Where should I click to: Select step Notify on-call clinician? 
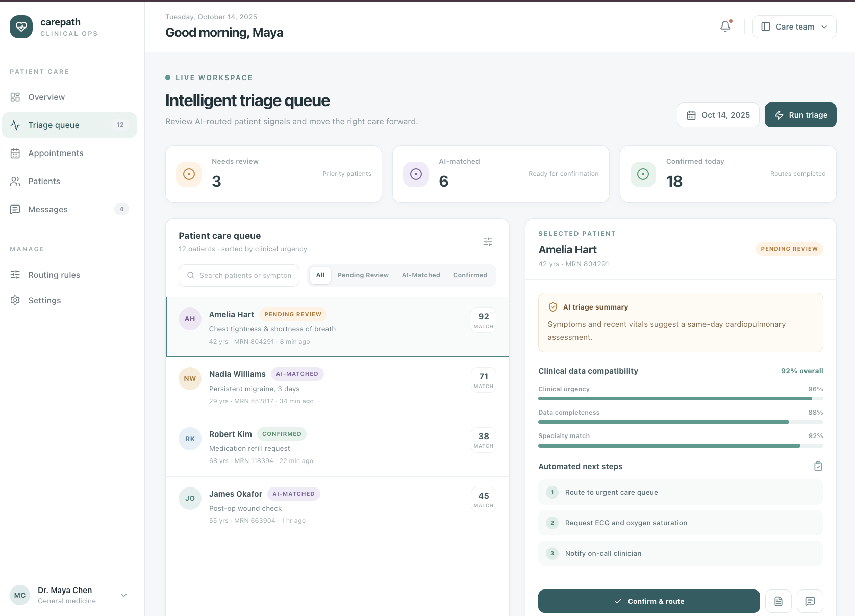pyautogui.click(x=681, y=553)
